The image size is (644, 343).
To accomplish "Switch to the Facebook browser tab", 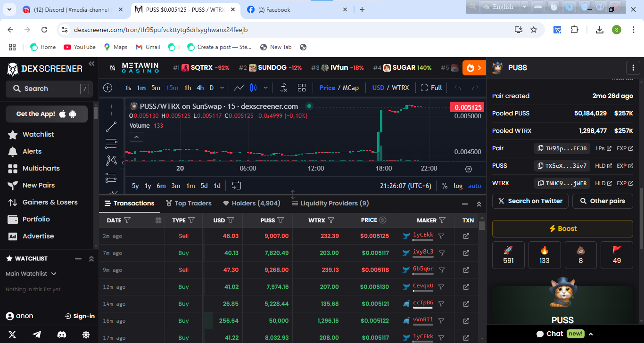I will coord(297,9).
